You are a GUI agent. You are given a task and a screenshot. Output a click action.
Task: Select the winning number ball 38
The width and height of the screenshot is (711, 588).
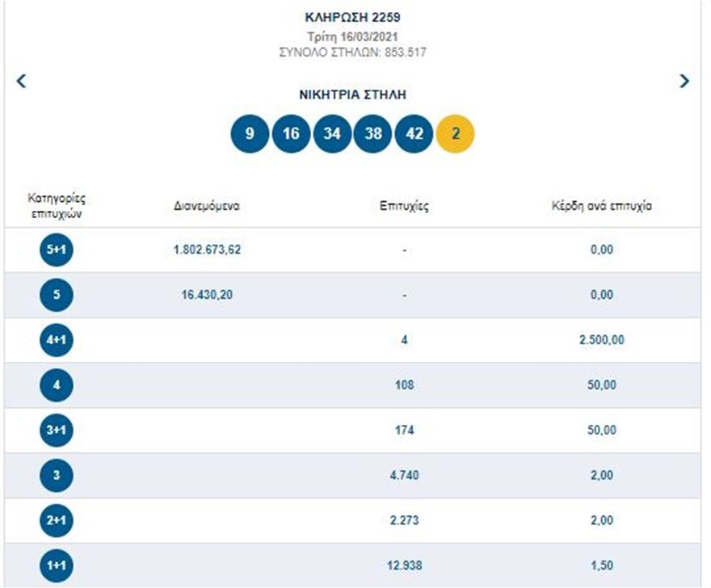374,133
